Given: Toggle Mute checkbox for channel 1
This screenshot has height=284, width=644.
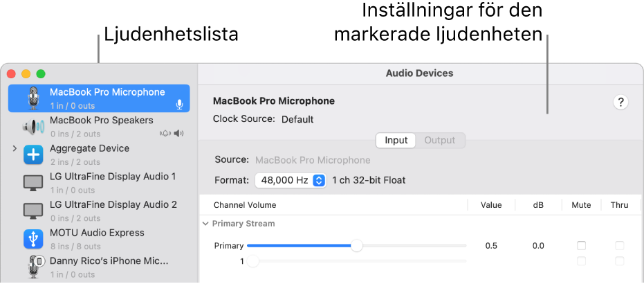Looking at the screenshot, I should click(x=582, y=261).
